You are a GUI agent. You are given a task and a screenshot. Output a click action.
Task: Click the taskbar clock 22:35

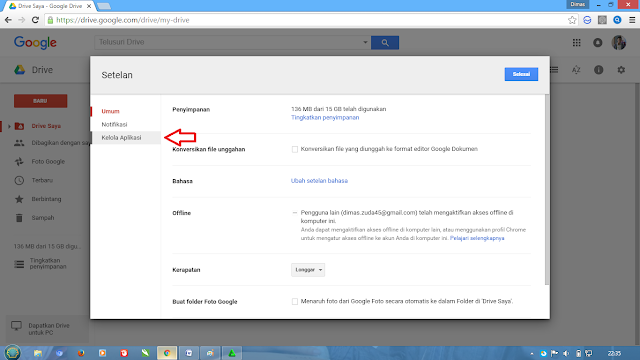614,353
